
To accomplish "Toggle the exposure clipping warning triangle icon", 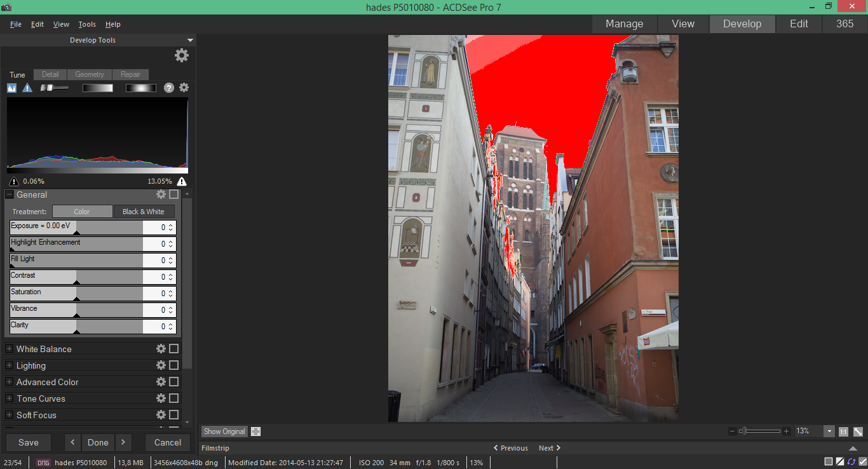I will (27, 88).
